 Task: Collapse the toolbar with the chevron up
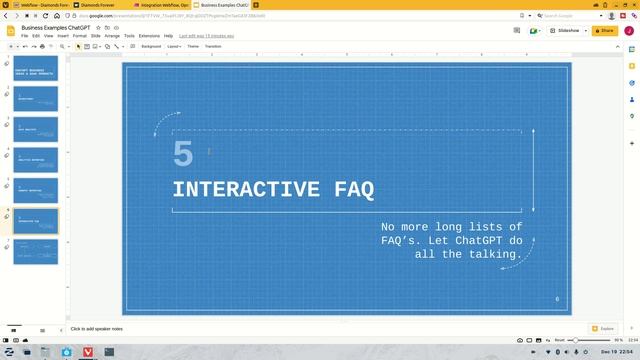coord(618,47)
